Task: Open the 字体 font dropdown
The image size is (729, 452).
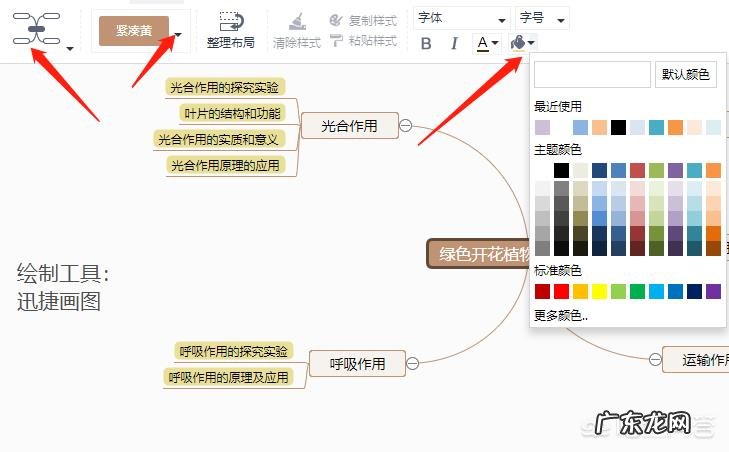Action: pyautogui.click(x=461, y=18)
